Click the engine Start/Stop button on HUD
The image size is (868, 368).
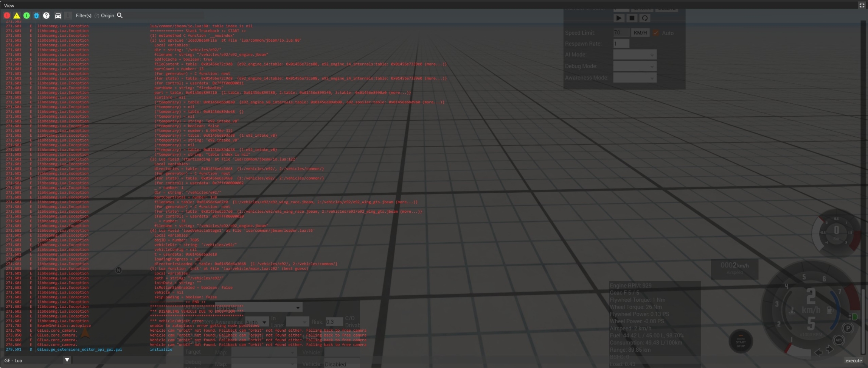[741, 341]
